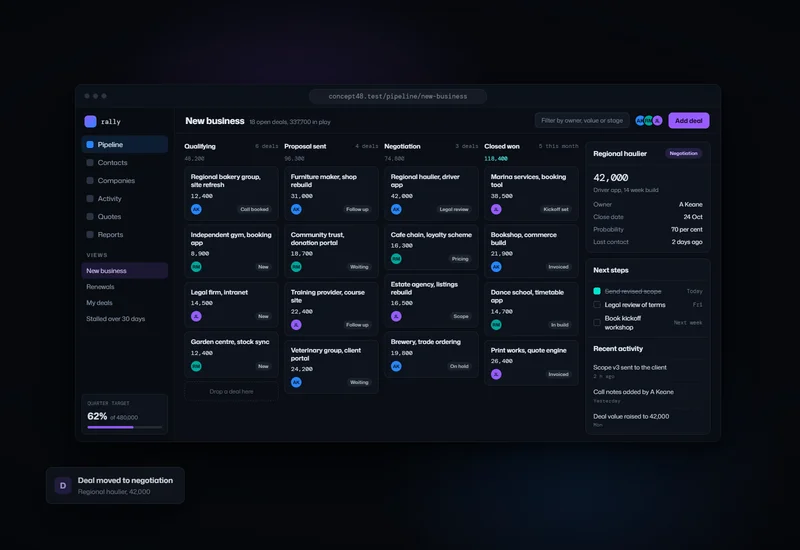Click the JL avatar on Estate agency card
This screenshot has height=550, width=800.
tap(396, 316)
